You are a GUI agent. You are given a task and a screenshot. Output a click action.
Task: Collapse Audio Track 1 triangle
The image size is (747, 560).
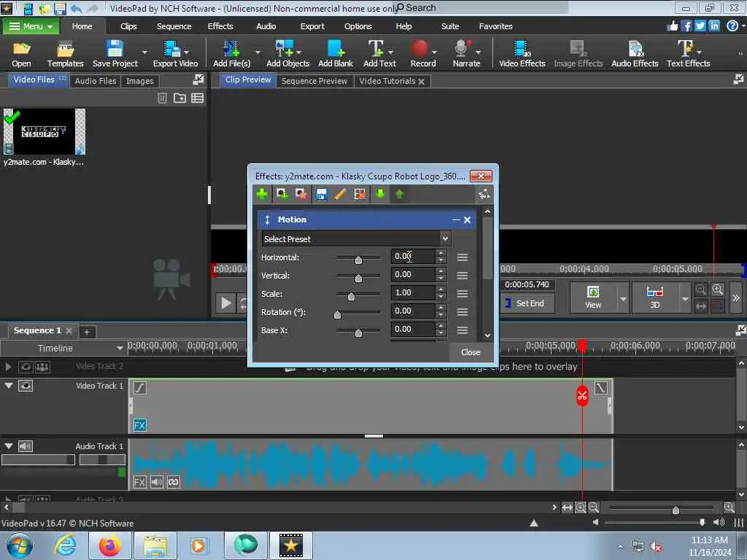9,446
